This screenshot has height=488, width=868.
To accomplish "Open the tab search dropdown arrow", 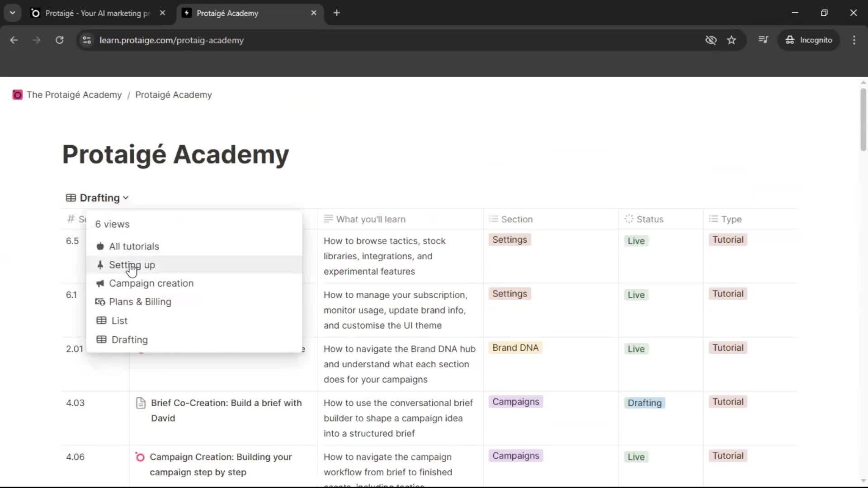I will tap(12, 13).
